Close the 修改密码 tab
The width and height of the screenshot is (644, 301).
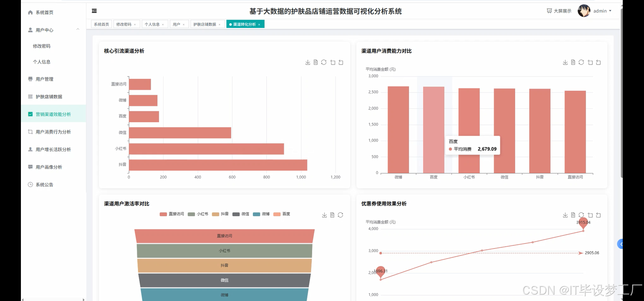tap(135, 25)
